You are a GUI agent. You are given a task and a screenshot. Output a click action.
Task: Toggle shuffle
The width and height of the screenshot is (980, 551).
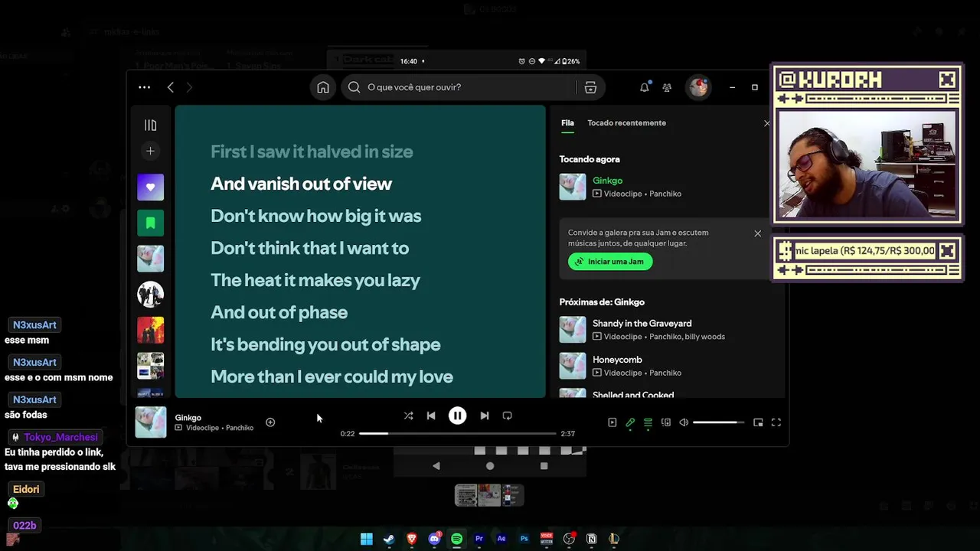click(408, 416)
